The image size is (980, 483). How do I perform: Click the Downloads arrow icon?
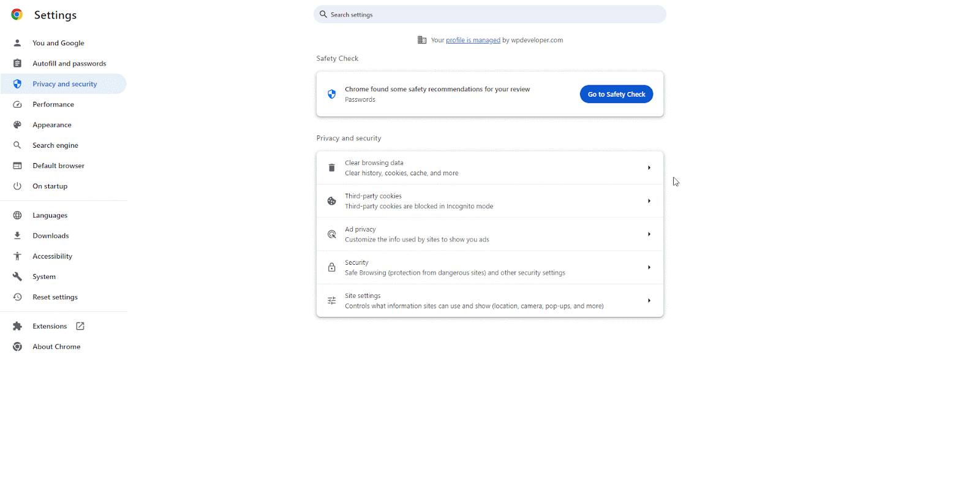18,235
